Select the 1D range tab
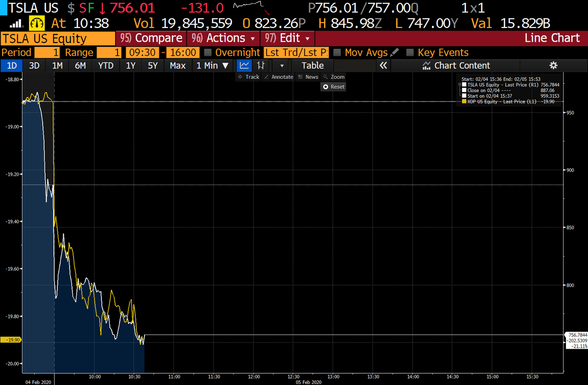This screenshot has height=385, width=588. [x=11, y=65]
